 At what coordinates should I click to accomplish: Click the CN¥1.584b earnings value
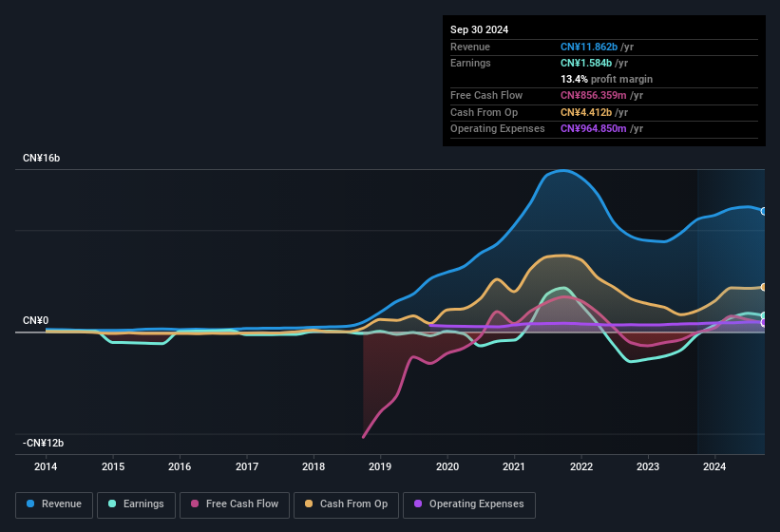click(x=586, y=63)
